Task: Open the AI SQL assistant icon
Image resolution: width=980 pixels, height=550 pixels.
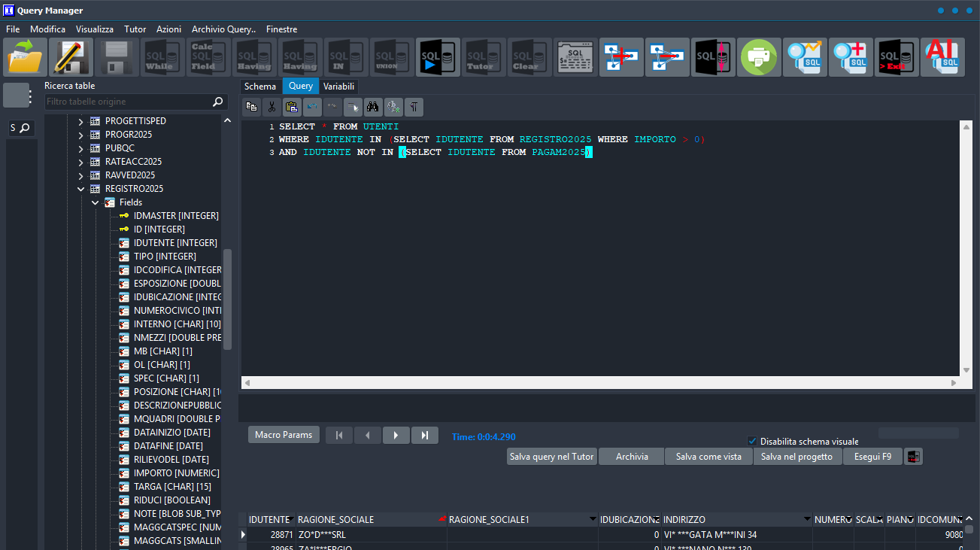Action: point(942,57)
